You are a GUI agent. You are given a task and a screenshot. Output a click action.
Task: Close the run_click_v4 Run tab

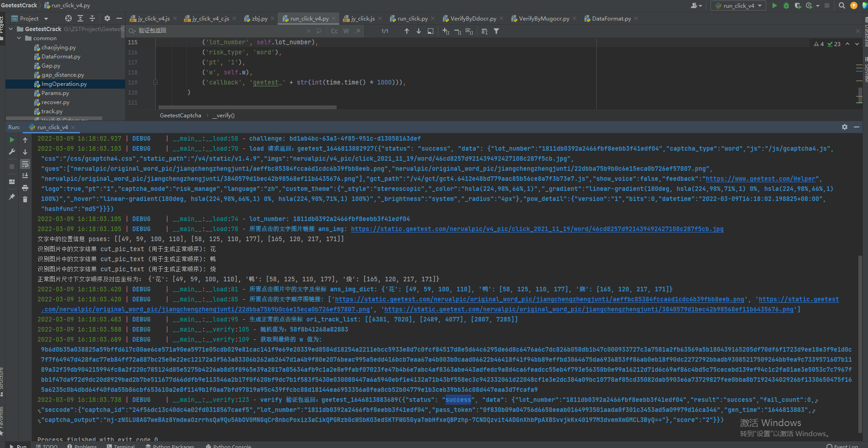[x=73, y=127]
